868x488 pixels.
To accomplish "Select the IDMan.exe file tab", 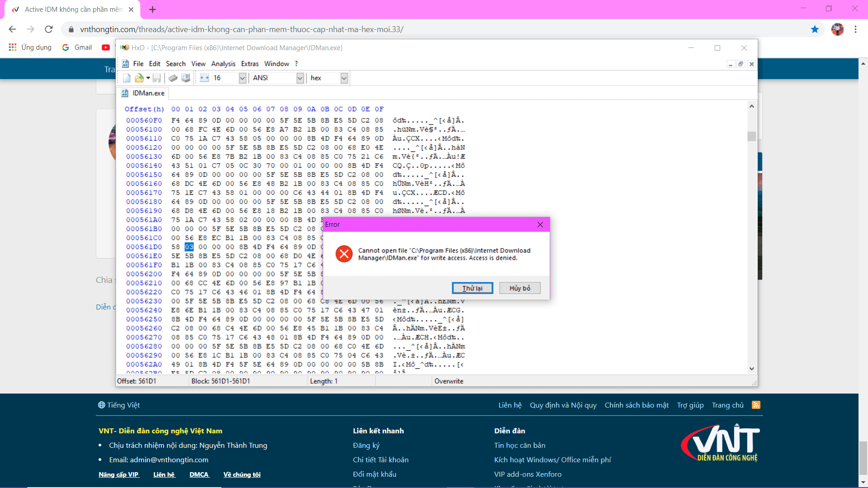I will tap(144, 93).
